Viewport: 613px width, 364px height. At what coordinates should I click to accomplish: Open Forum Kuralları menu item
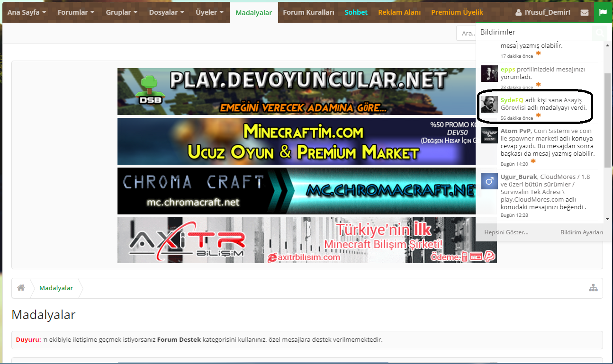coord(308,12)
